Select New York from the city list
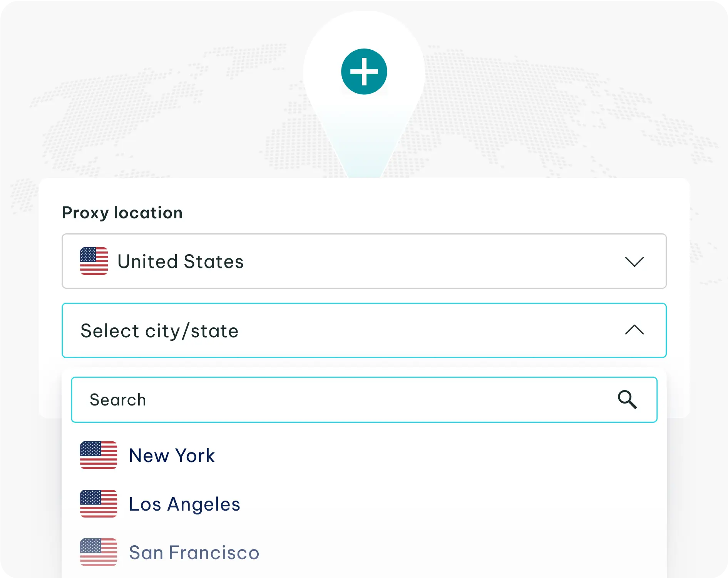Screen dimensions: 728x578 click(172, 456)
